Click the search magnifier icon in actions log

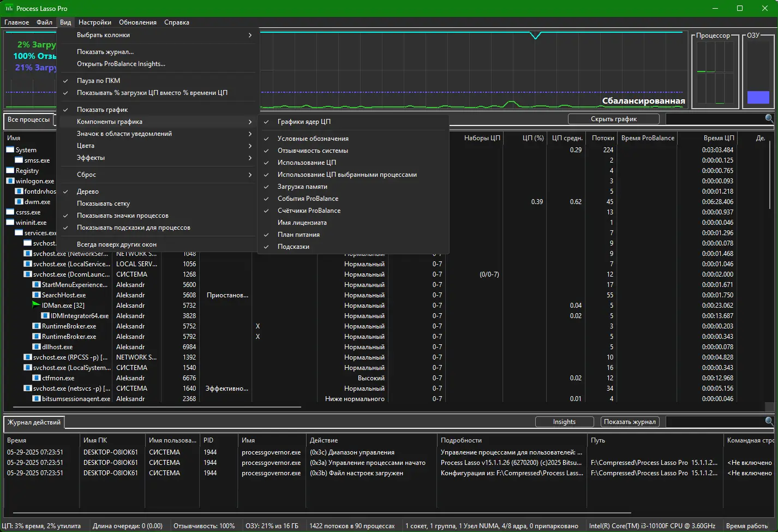(769, 421)
